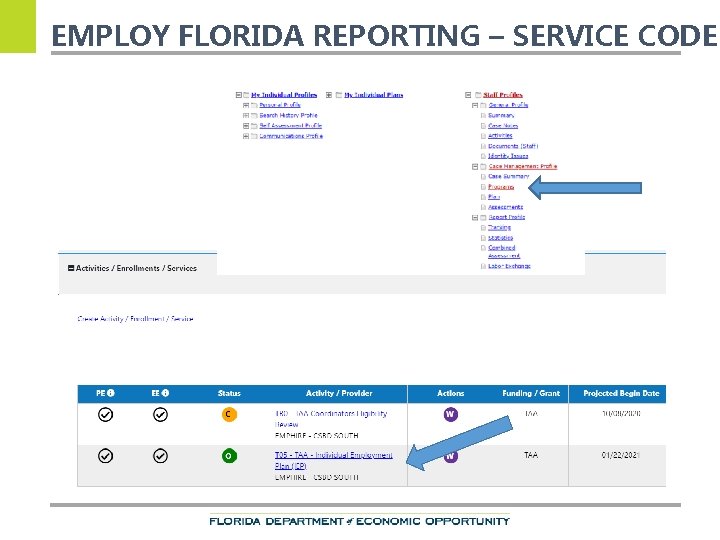Screen dimensions: 720x540
Task: Click Create Activity / Enrollment / Service link
Action: [x=135, y=319]
